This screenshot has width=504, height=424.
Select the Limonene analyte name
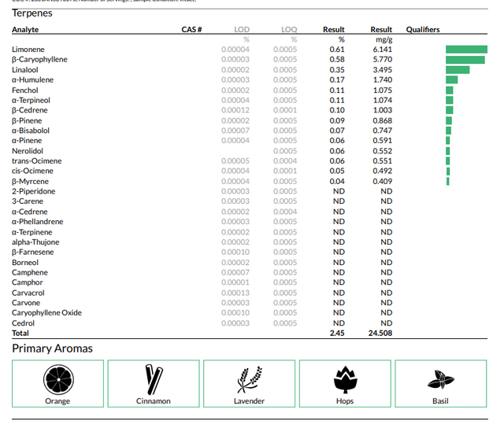pos(28,50)
